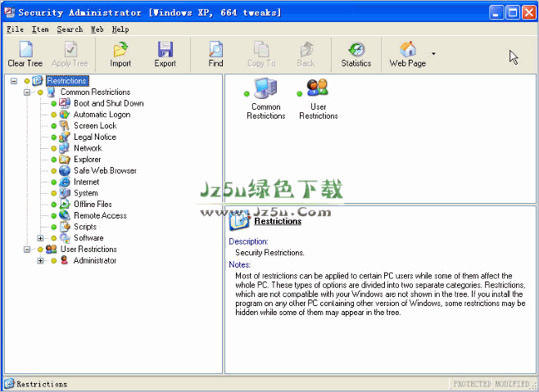The height and width of the screenshot is (392, 539).
Task: Click the PROTECTED status bar indicator
Action: 472,384
